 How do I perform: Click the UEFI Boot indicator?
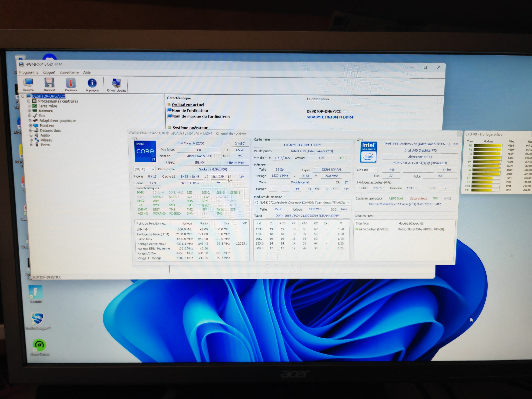[x=396, y=198]
